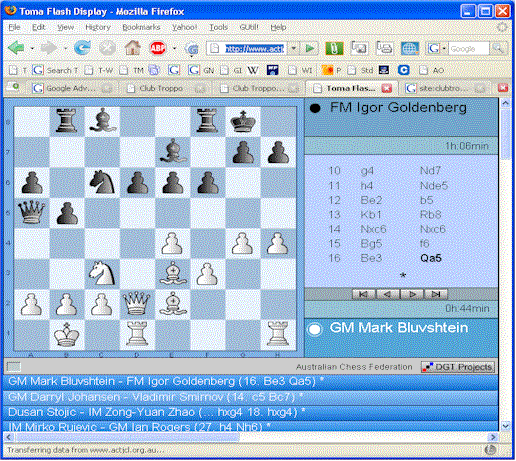Step forward one move
This screenshot has width=516, height=461.
tap(412, 294)
